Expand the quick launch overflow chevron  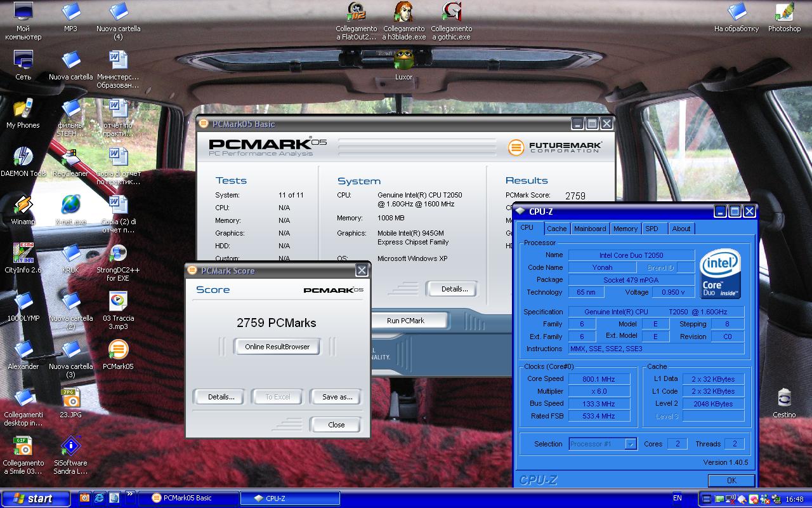tap(130, 494)
